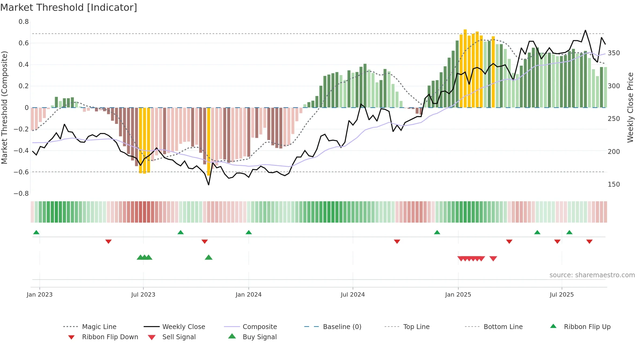Select the Ribbon Flip Down marker in April 2025
The height and width of the screenshot is (362, 644).
pos(509,242)
